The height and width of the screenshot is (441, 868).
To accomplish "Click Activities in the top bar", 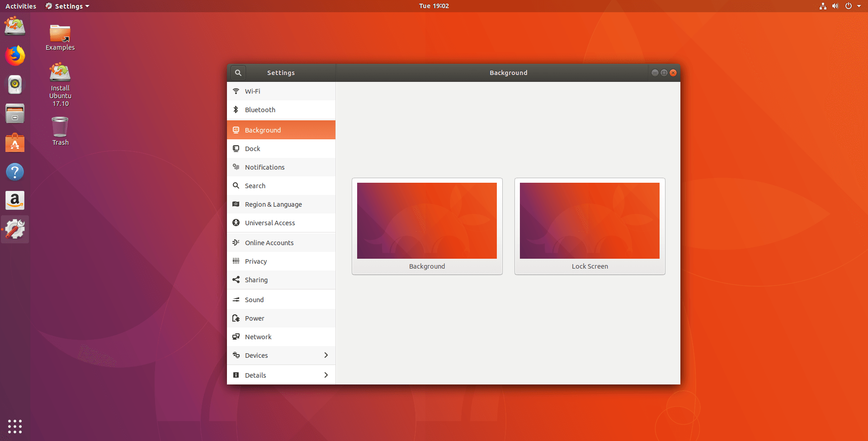I will [21, 6].
